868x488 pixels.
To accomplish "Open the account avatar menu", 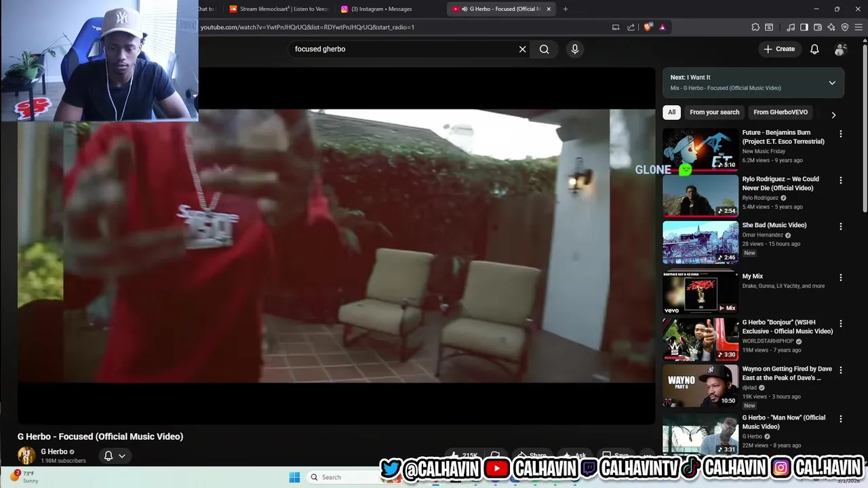I will tap(841, 49).
